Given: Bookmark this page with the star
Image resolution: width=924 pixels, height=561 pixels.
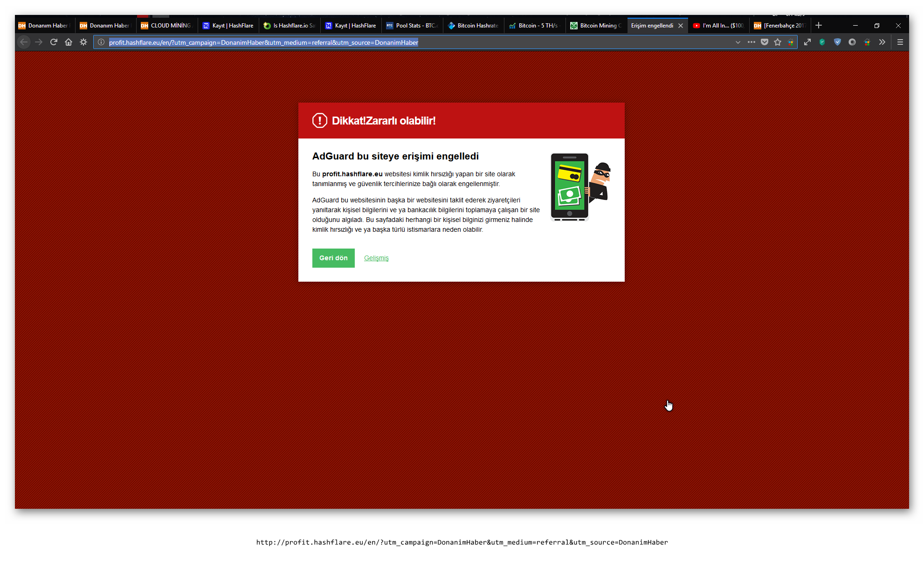Looking at the screenshot, I should [778, 42].
